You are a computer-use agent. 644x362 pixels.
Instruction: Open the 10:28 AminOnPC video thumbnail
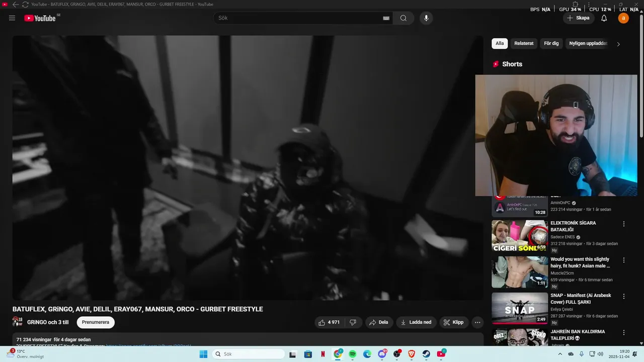(x=520, y=206)
